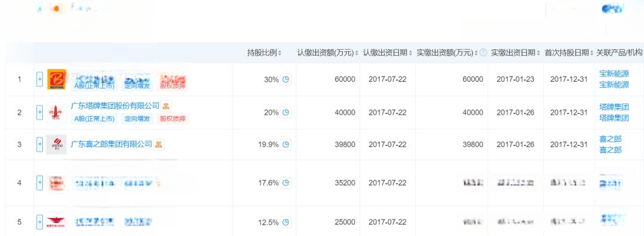Image resolution: width=644 pixels, height=236 pixels.
Task: Expand row 4 with the plus button
Action: 39,182
